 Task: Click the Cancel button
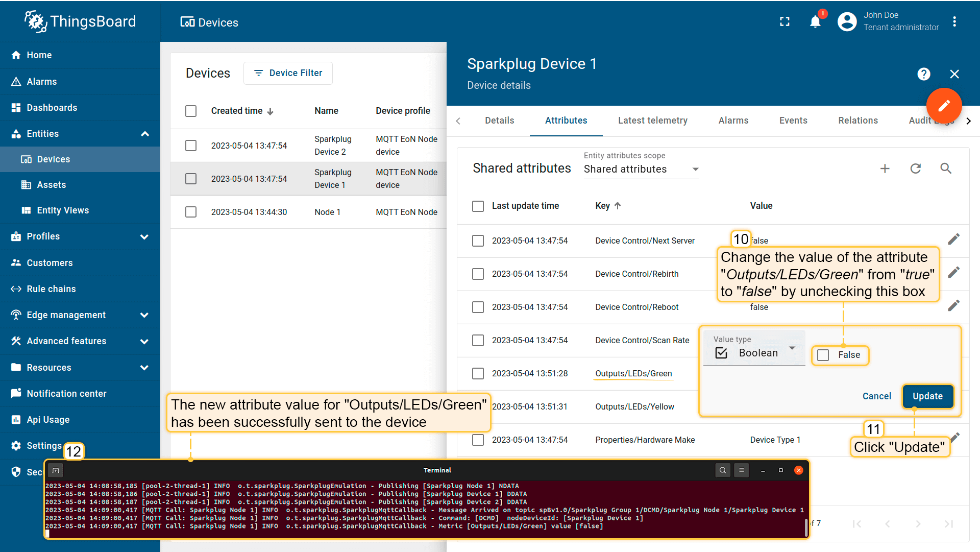(876, 396)
